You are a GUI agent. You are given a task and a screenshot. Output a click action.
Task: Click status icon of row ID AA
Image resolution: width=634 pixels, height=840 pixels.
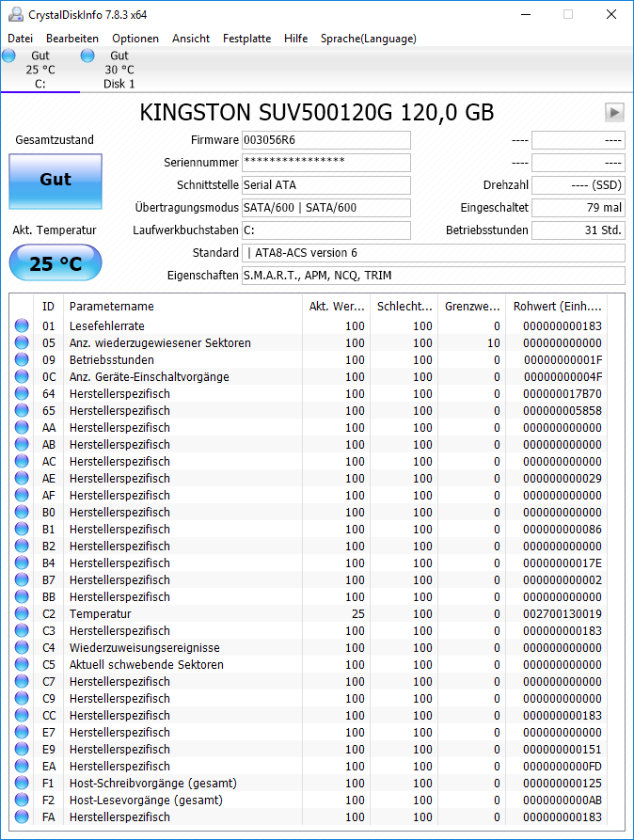click(22, 427)
